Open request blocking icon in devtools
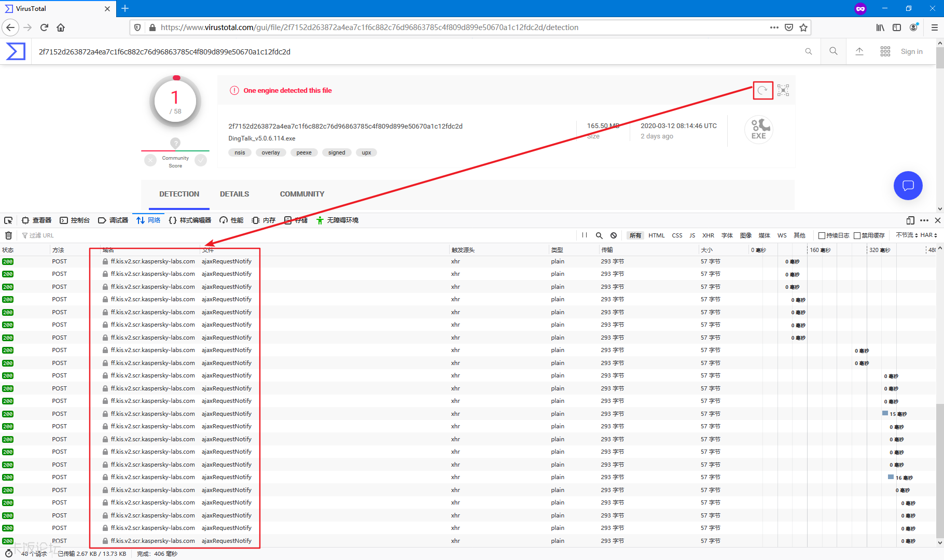Screen dimensions: 944x560 pos(614,235)
